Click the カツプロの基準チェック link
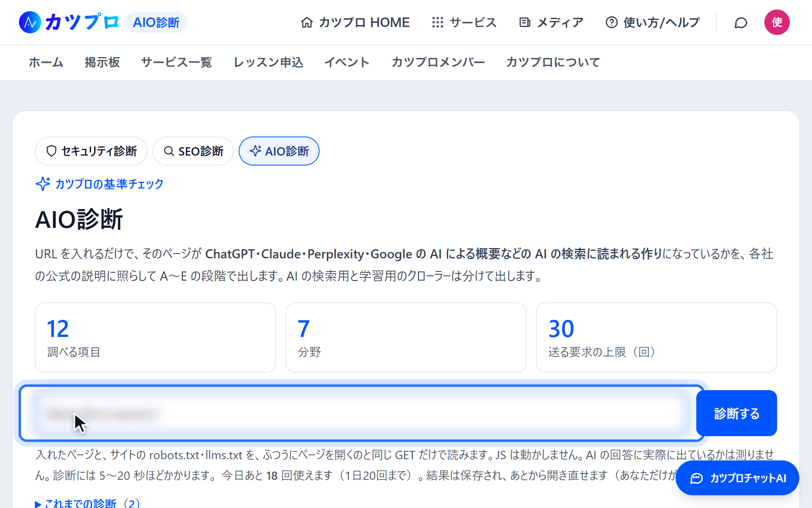Screen dimensions: 812x508 tap(109, 184)
